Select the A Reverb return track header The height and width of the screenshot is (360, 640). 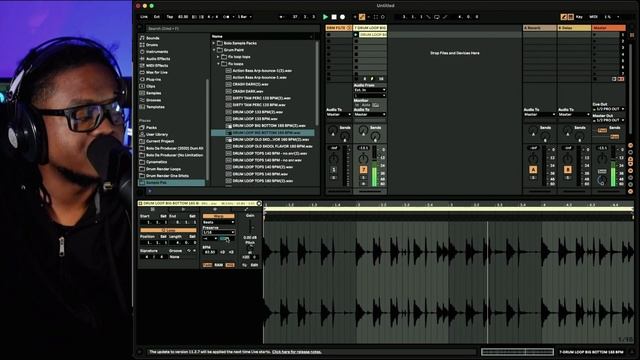tap(539, 28)
